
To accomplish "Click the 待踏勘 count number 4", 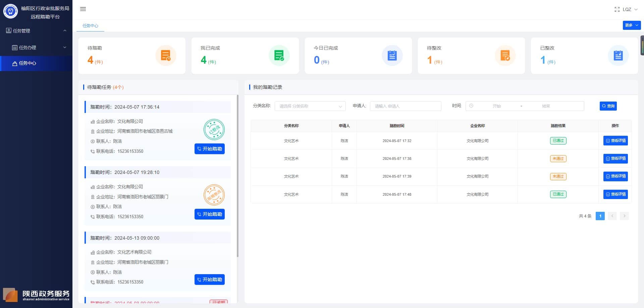I will [90, 60].
